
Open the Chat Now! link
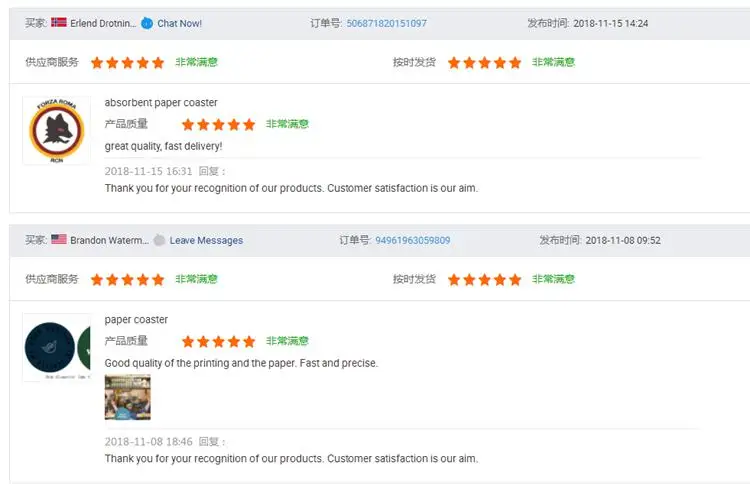179,23
